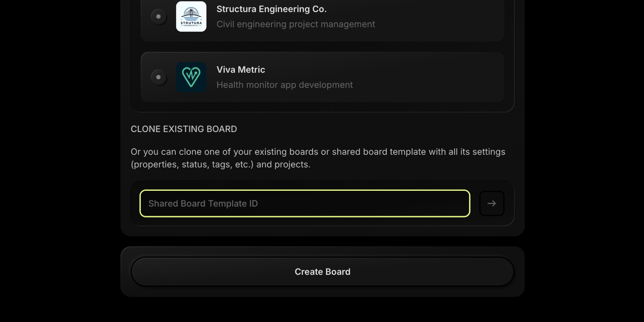The height and width of the screenshot is (322, 644).
Task: Select the Structura Engineering Co. radio button
Action: tap(158, 17)
